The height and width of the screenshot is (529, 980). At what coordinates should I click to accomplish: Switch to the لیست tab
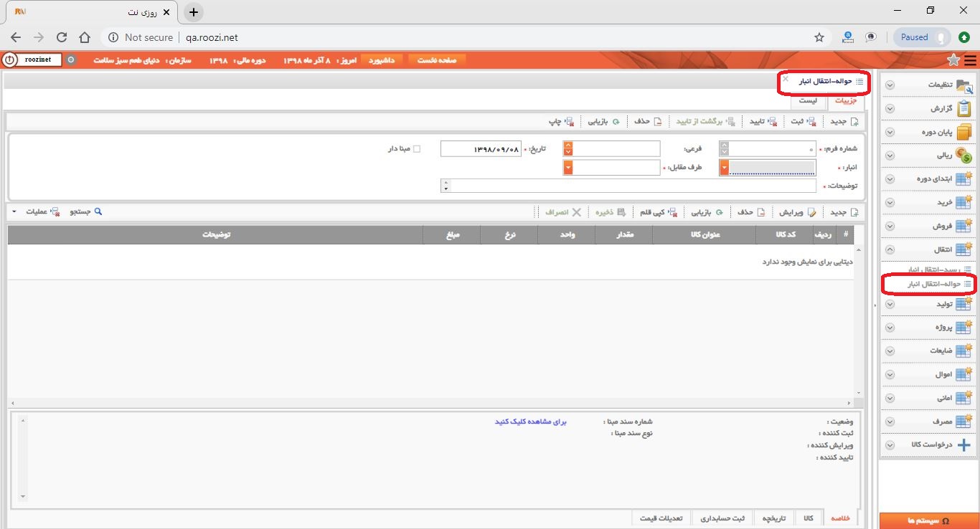[x=808, y=100]
